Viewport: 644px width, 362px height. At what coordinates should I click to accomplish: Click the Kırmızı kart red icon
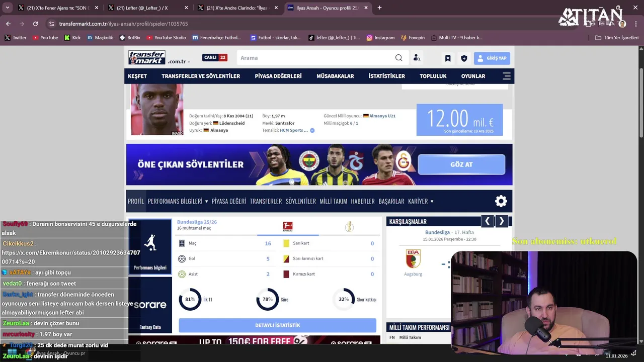(286, 274)
